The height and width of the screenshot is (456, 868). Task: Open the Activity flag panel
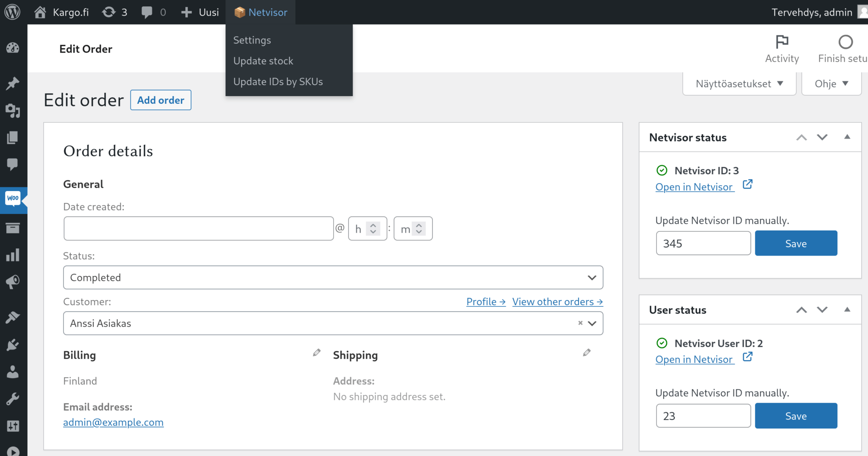(782, 49)
